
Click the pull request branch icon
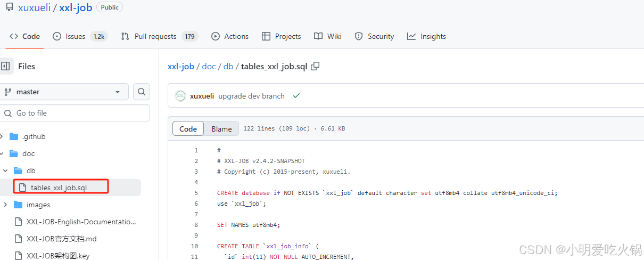pos(125,36)
